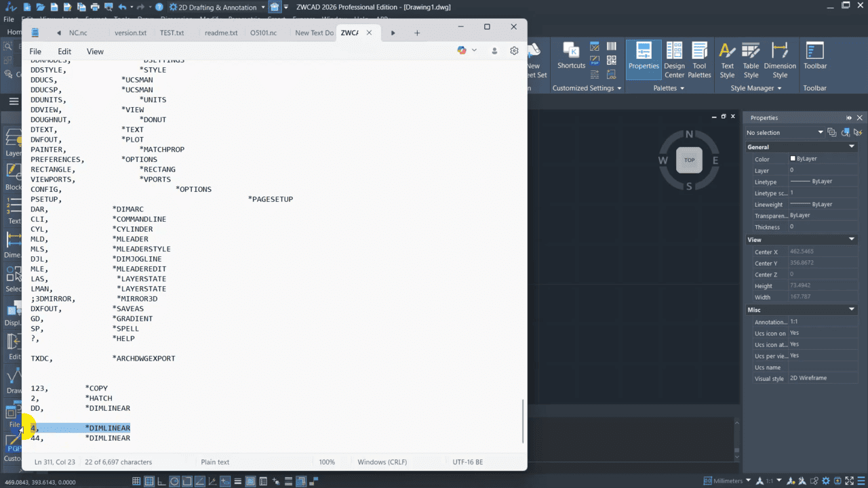This screenshot has height=488, width=868.
Task: Open the No selection dropdown
Action: tap(785, 133)
